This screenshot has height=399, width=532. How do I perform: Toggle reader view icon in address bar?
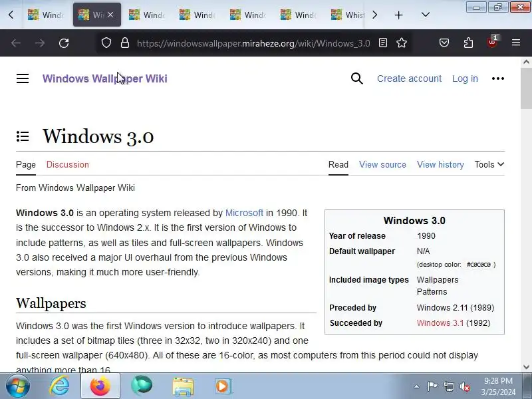[383, 43]
